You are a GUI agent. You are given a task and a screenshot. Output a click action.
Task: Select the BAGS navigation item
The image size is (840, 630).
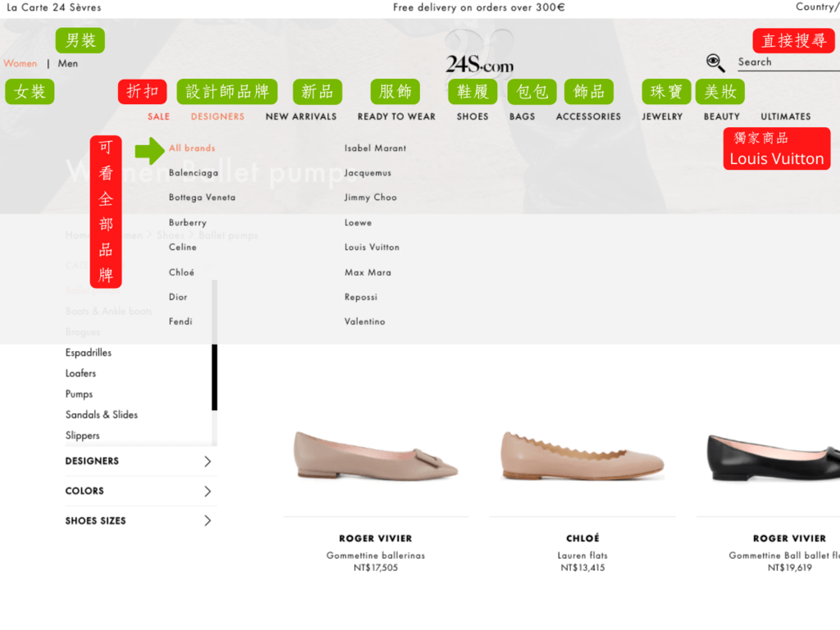[x=523, y=116]
